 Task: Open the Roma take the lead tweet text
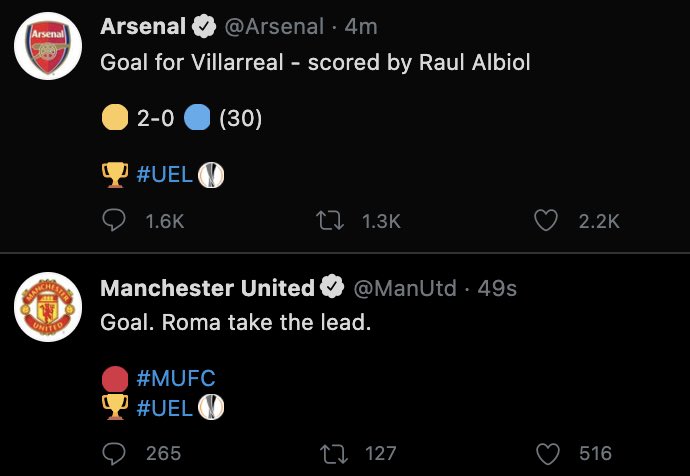tap(236, 324)
